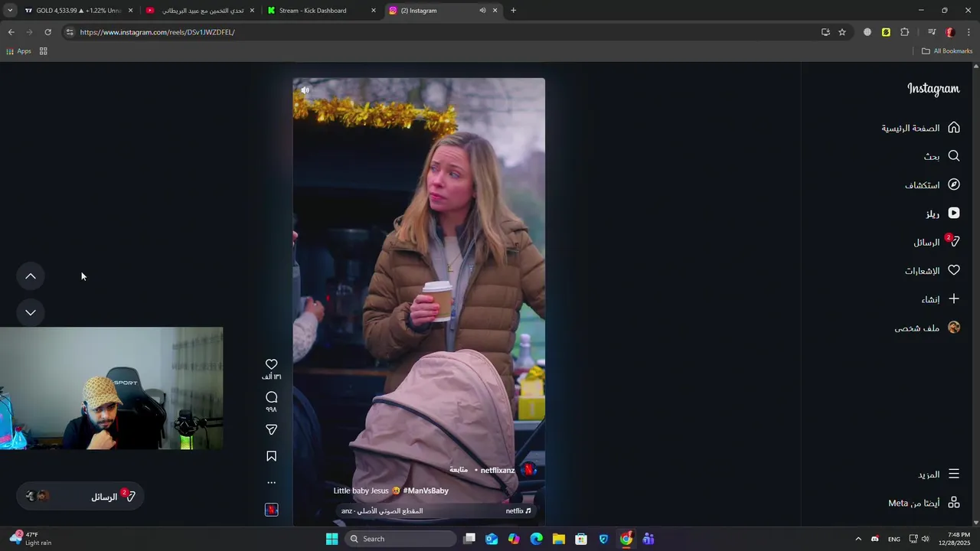
Task: Open Also from Meta (أيضًا من Meta)
Action: click(x=924, y=503)
